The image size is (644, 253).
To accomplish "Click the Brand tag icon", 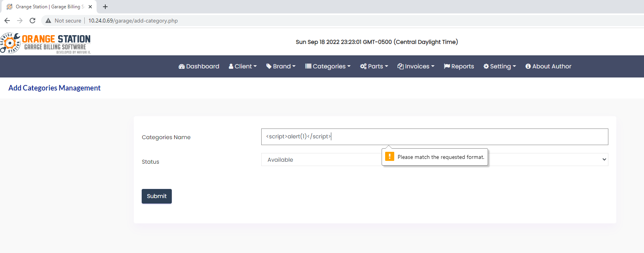I will pyautogui.click(x=269, y=66).
